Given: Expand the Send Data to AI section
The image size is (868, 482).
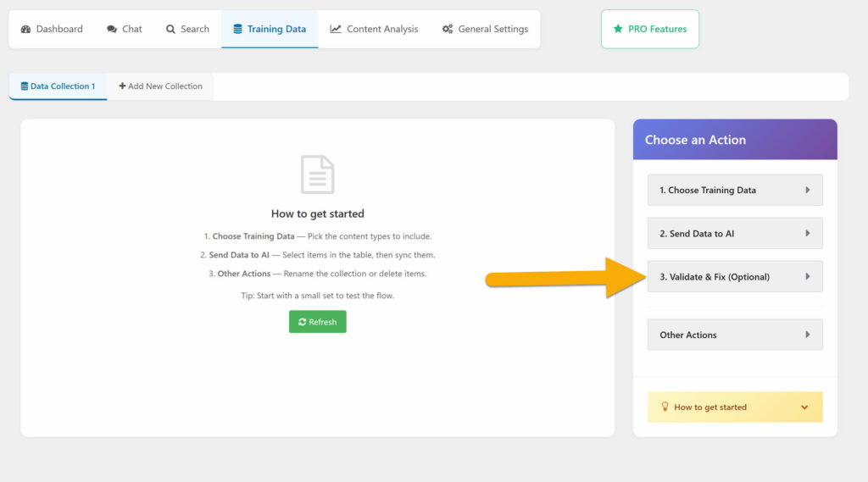Looking at the screenshot, I should click(x=734, y=233).
